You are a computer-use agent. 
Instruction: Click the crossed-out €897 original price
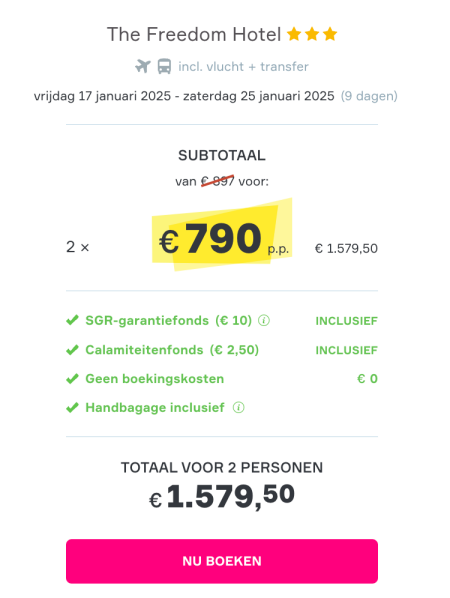217,181
